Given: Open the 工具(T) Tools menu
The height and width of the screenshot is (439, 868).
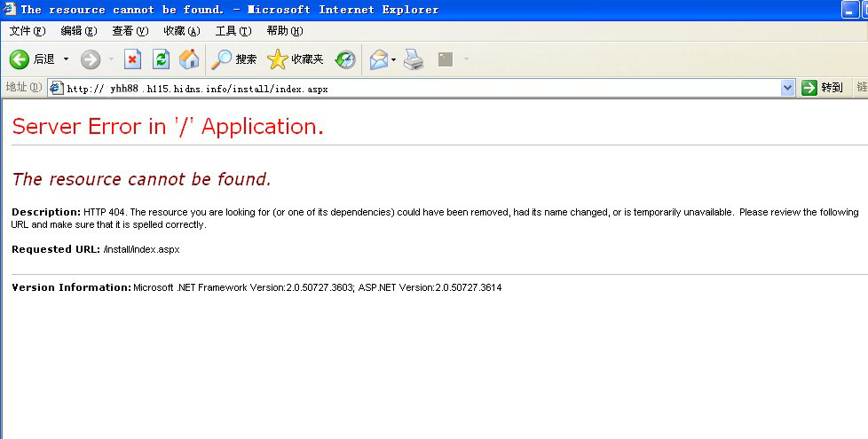Looking at the screenshot, I should coord(233,31).
